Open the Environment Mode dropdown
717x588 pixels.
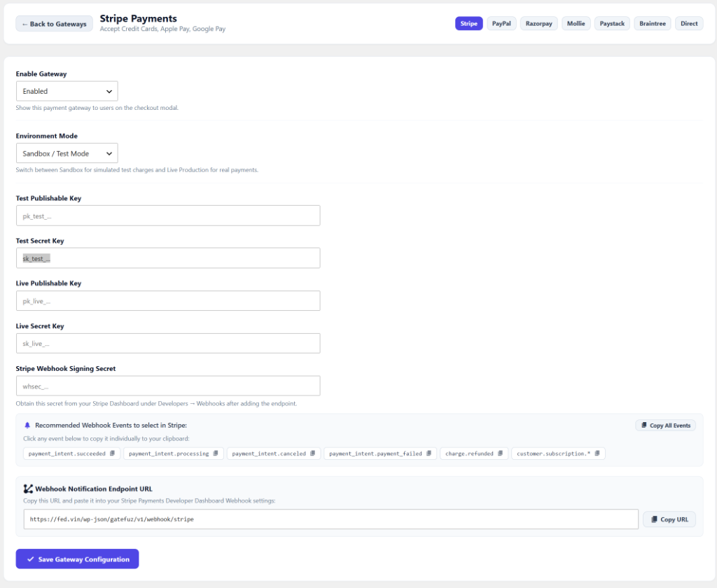pos(67,153)
